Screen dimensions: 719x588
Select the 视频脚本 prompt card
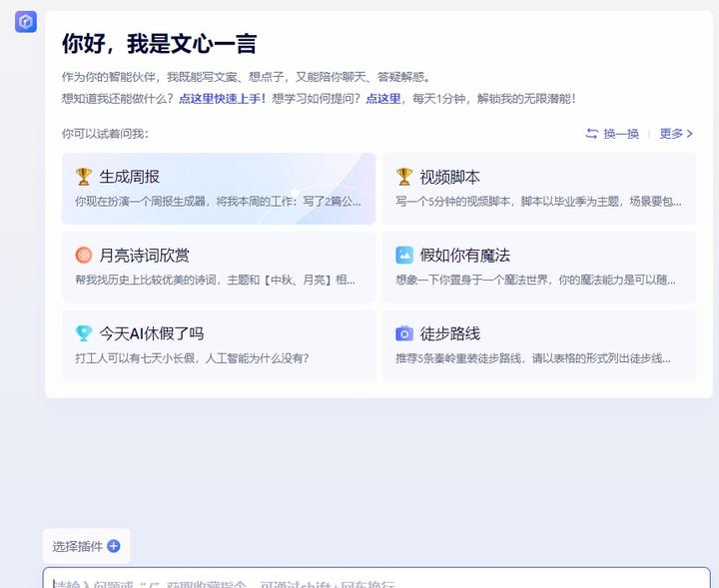coord(539,189)
